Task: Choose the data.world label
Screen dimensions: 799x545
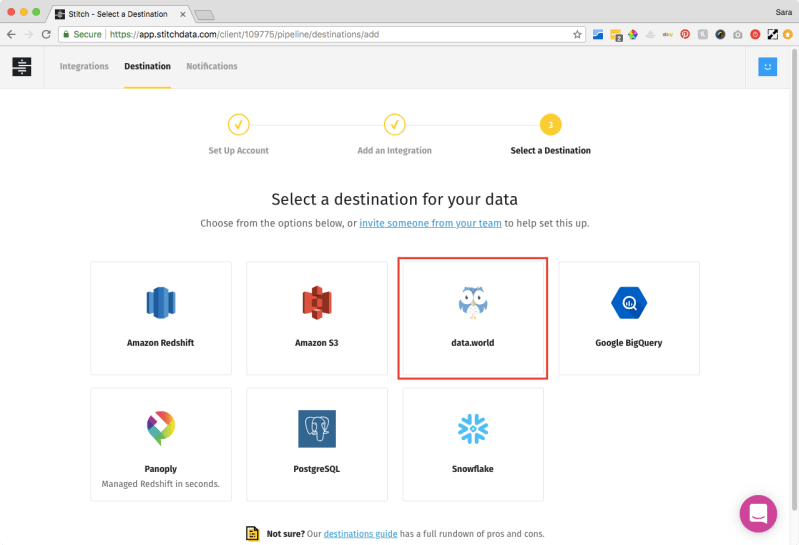Action: [472, 343]
